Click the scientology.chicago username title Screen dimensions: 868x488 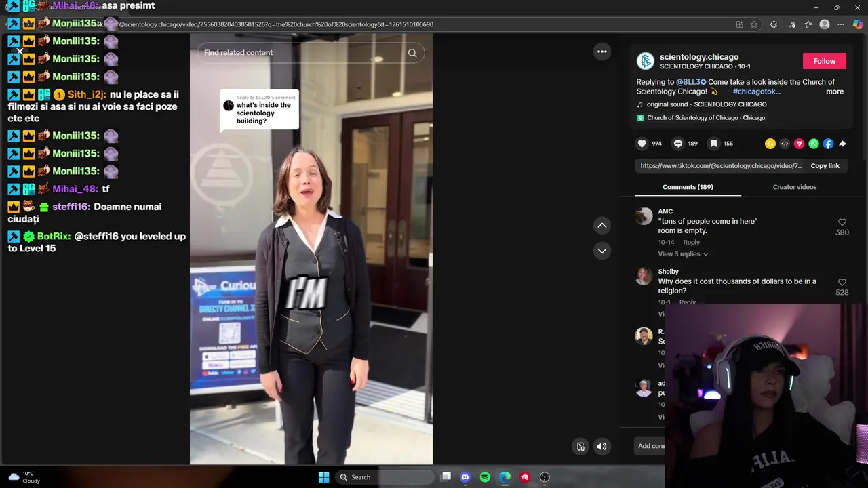pyautogui.click(x=699, y=57)
